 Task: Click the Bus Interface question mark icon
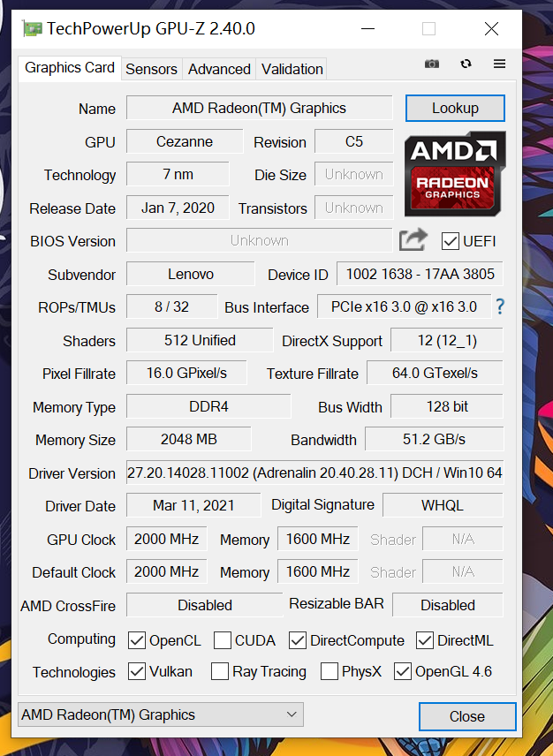500,306
